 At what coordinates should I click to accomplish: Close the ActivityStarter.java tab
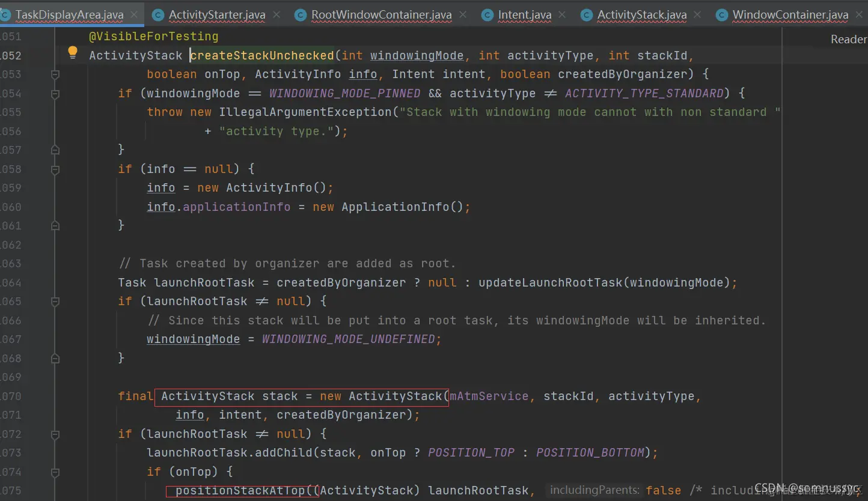[277, 14]
